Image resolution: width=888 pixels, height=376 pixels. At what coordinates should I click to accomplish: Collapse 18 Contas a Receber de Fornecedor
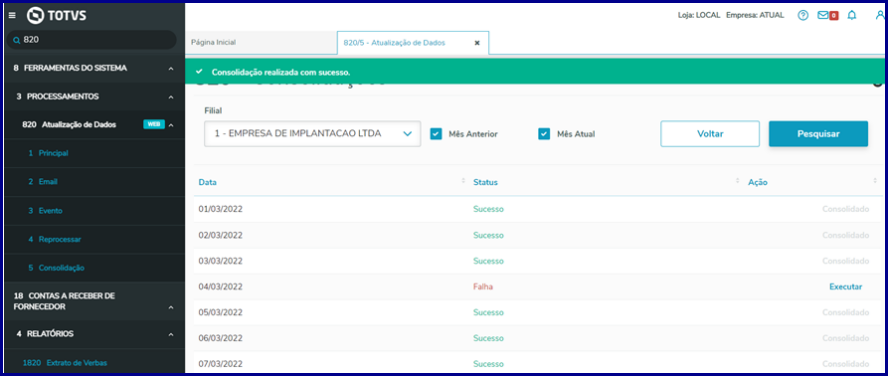pyautogui.click(x=170, y=307)
